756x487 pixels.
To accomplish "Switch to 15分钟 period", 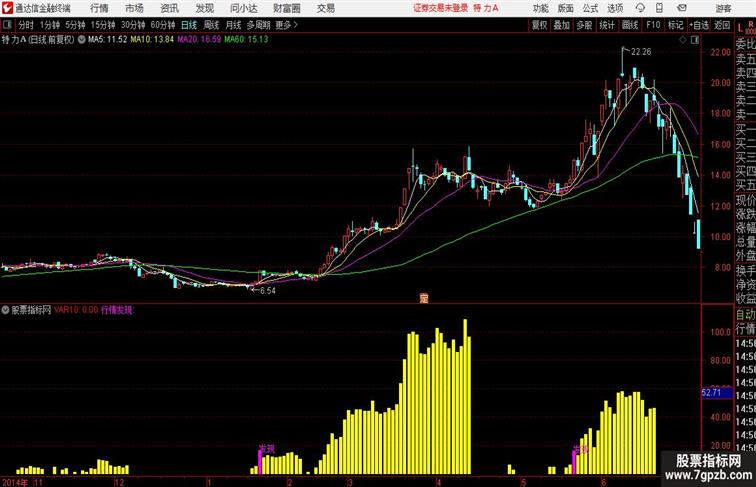I will pos(103,25).
